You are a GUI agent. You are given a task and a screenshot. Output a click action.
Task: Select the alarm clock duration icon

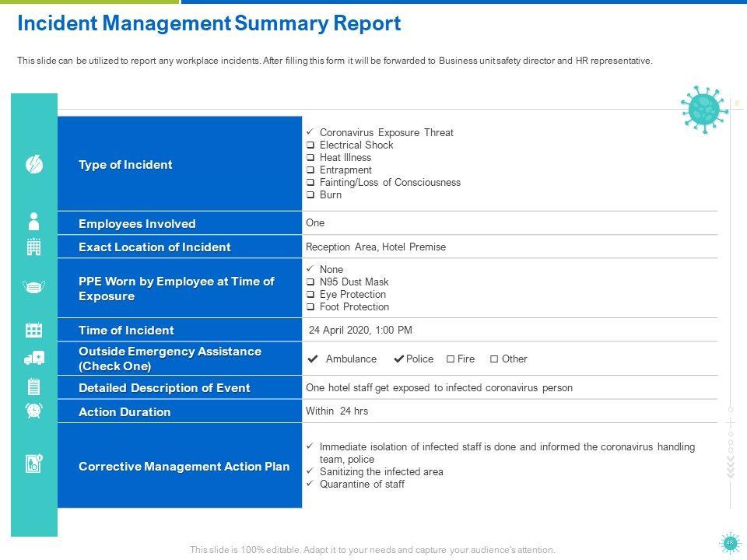pos(34,411)
